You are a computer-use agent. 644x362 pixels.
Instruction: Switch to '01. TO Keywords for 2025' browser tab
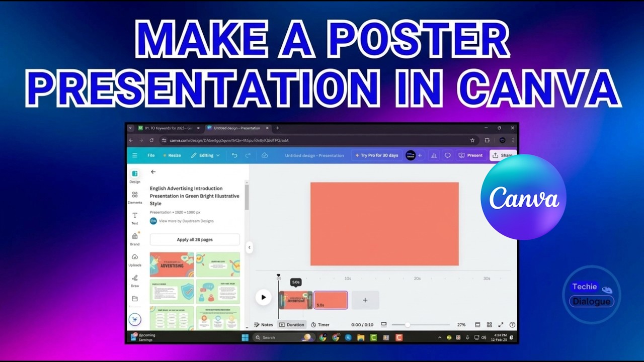point(169,128)
